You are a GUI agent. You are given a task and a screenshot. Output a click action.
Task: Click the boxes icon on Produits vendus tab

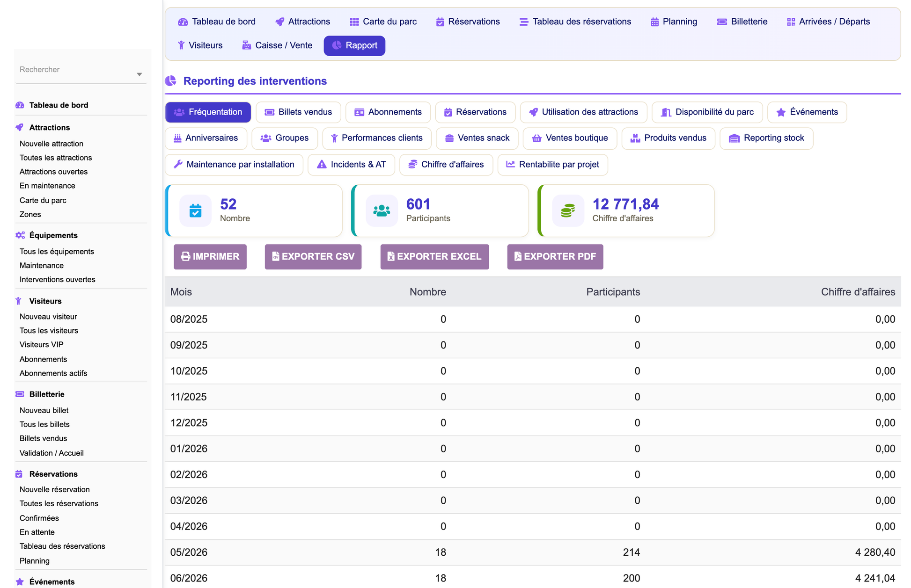click(x=635, y=138)
